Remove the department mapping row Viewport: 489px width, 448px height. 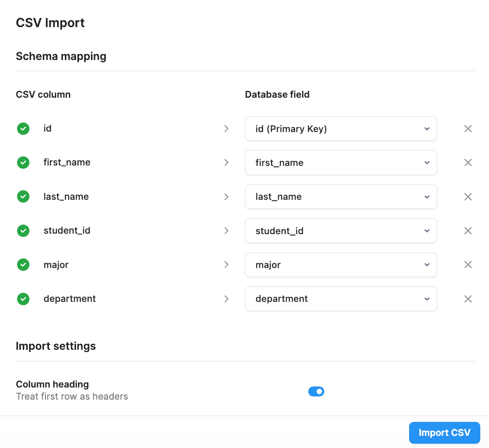(468, 299)
